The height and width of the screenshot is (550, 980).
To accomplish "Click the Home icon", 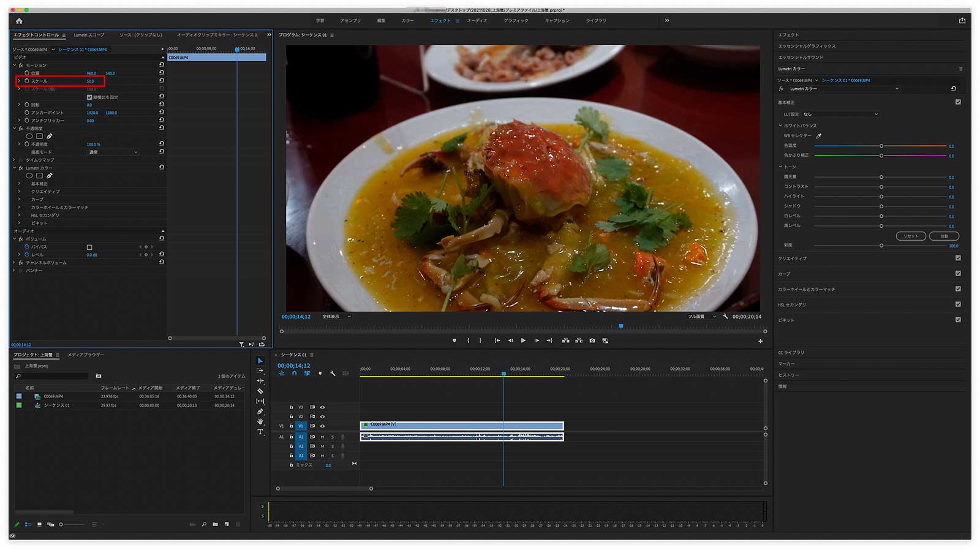I will click(19, 20).
